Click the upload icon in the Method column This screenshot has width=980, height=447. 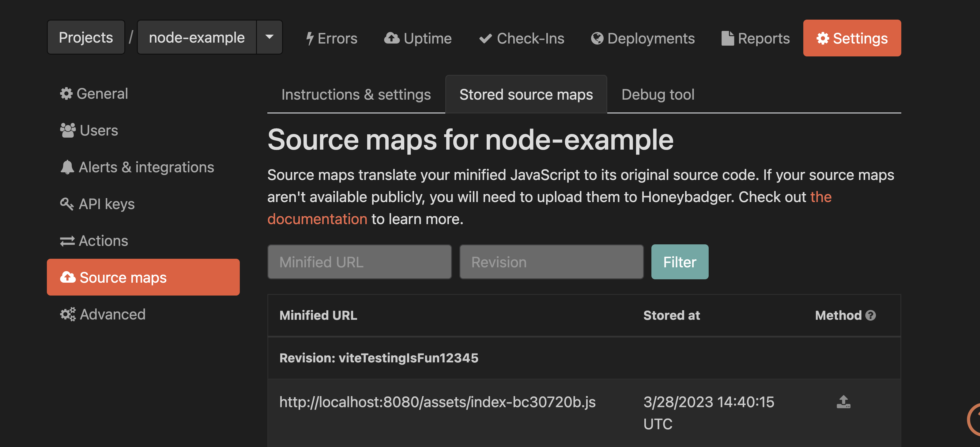coord(843,401)
